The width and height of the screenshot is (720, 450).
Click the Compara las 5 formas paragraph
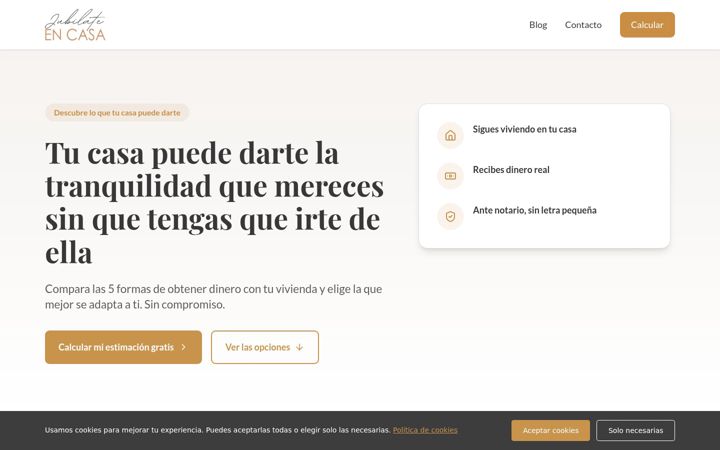tap(214, 297)
